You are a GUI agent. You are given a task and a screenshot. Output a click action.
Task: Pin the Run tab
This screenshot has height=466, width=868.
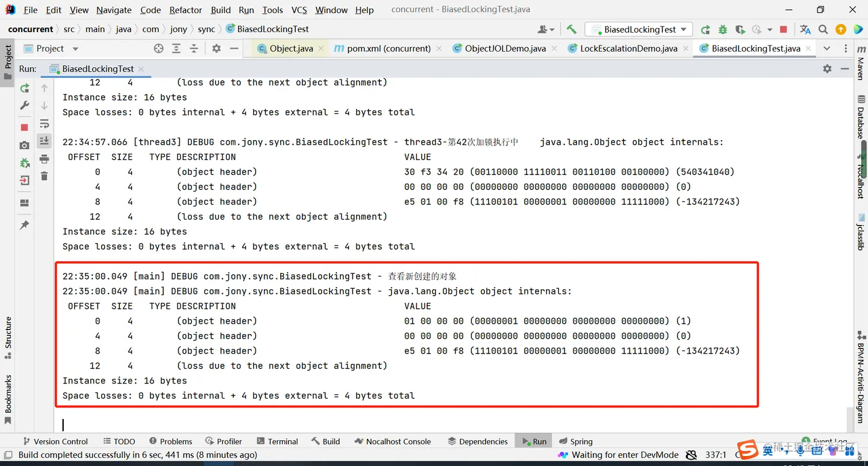coord(25,225)
